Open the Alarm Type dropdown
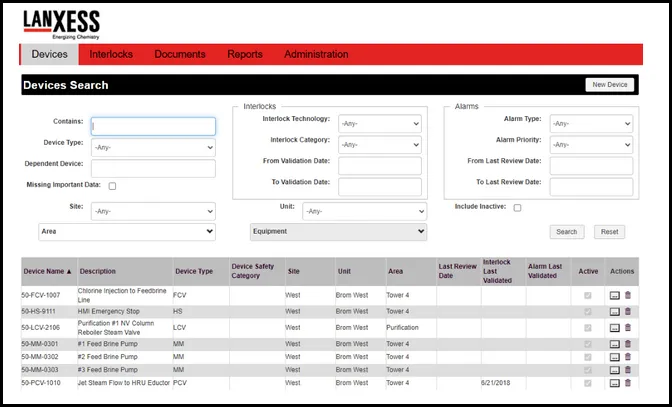672x407 pixels. coord(591,123)
